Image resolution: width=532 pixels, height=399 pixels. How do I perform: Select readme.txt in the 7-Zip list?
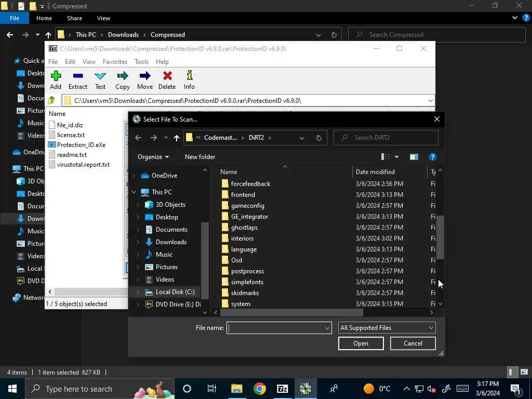[x=72, y=155]
